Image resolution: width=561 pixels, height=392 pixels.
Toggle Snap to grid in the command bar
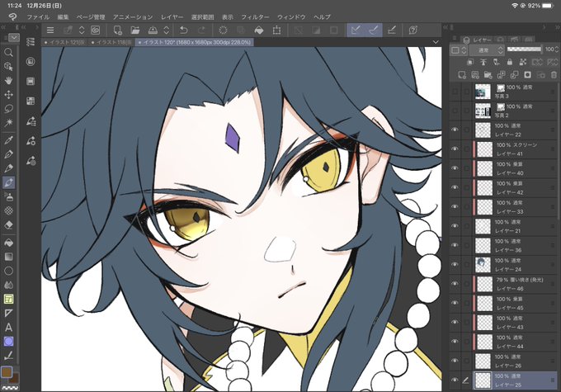tap(392, 30)
